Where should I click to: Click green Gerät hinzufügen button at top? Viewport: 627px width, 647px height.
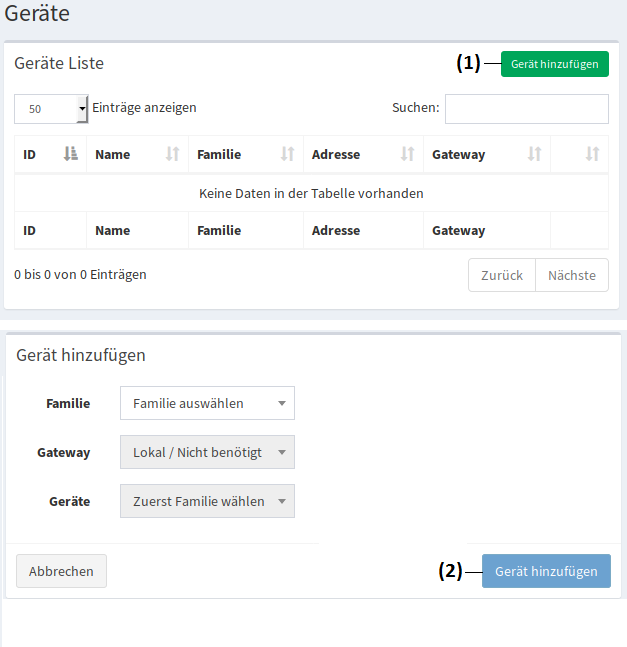coord(554,64)
